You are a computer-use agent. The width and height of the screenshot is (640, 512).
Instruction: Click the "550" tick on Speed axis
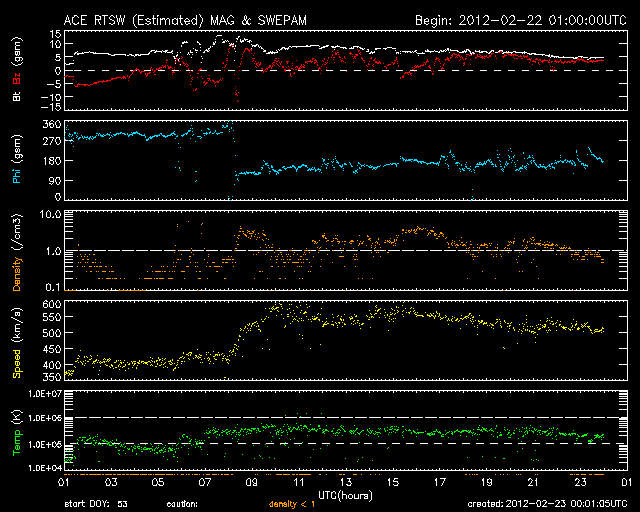(x=52, y=317)
